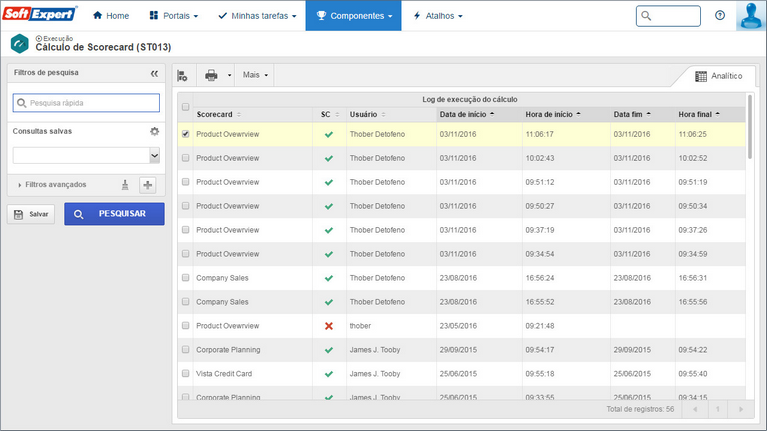Check the Company Sales 16:56:24 row

(185, 278)
